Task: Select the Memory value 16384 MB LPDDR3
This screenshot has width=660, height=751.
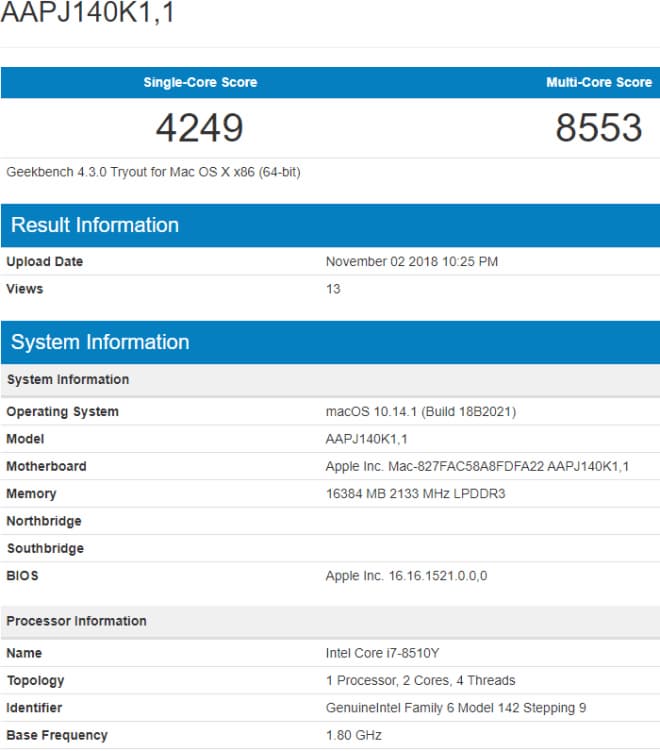Action: tap(415, 494)
